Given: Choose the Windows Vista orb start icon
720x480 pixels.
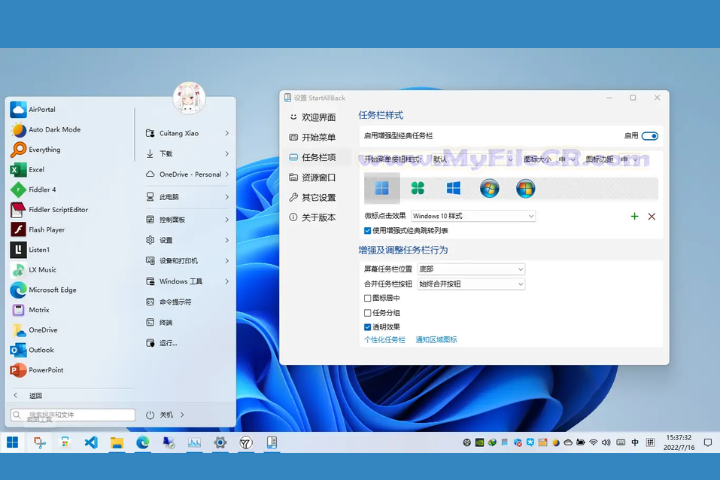Looking at the screenshot, I should [x=525, y=188].
